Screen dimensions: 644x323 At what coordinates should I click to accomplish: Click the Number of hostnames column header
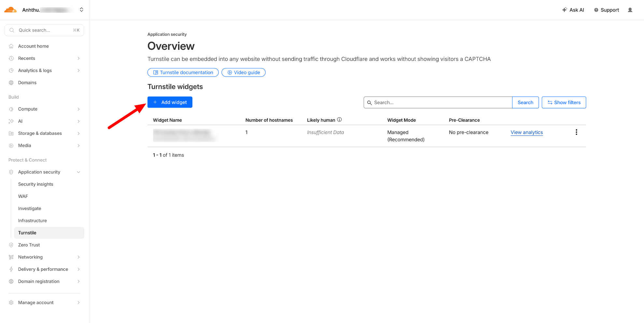[x=269, y=120]
